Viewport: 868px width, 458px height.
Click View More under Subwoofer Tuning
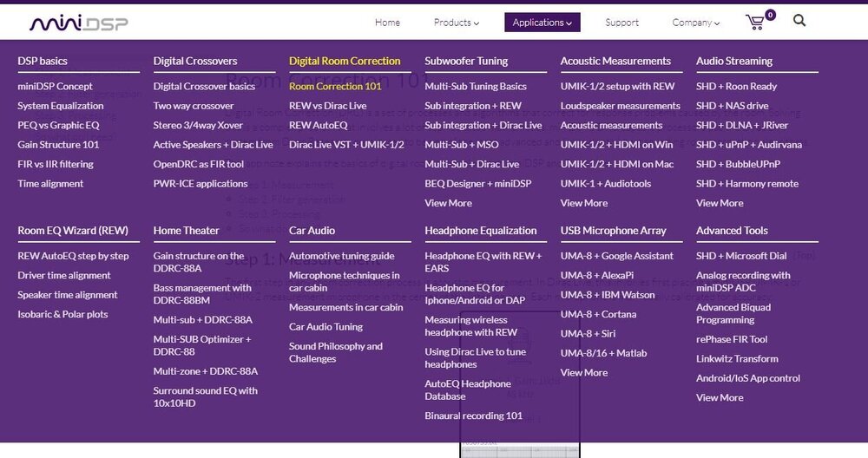coord(448,203)
